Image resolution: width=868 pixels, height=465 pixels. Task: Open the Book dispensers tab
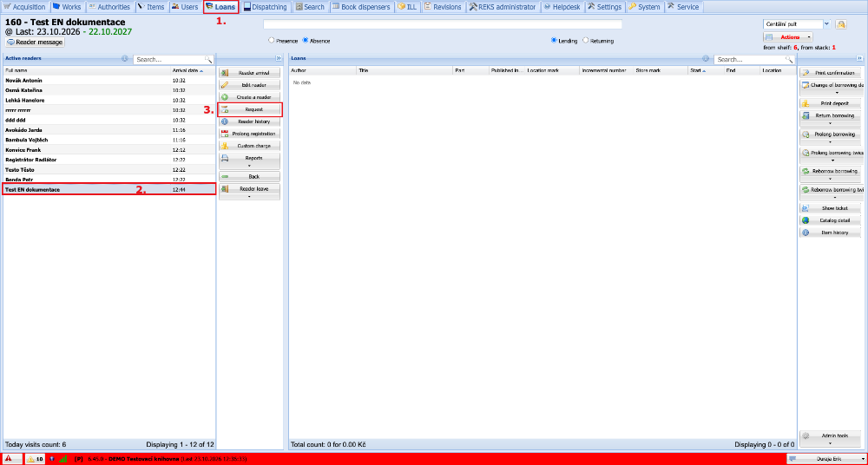coord(362,7)
